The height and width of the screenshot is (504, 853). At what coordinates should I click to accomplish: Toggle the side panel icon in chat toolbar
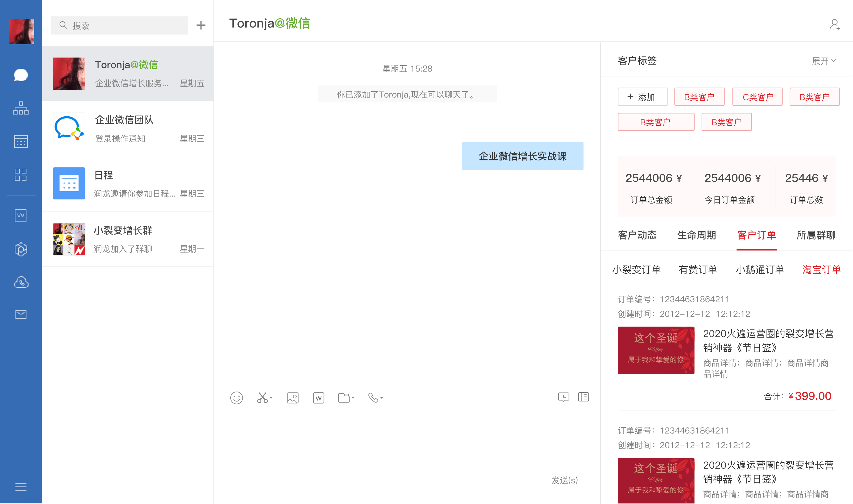[583, 397]
